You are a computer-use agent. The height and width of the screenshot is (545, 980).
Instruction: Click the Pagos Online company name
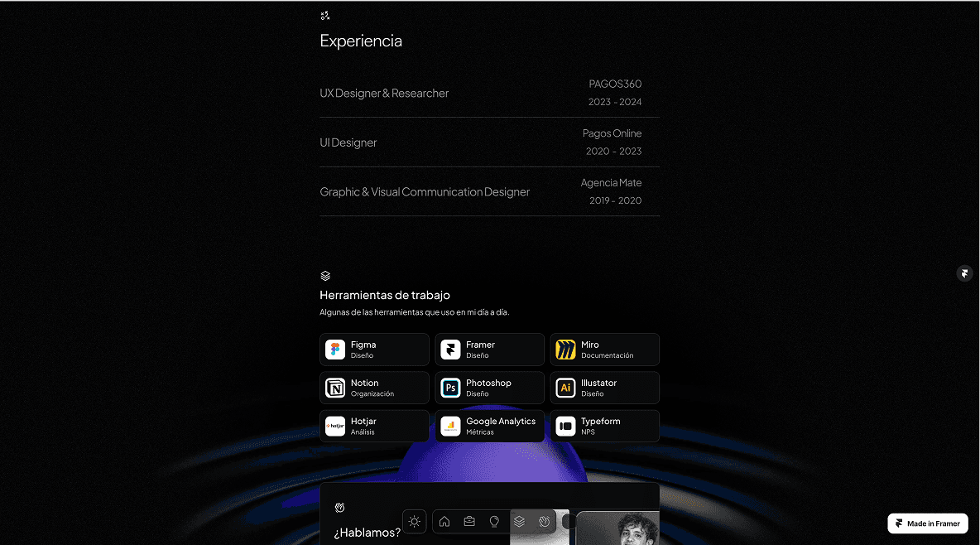[612, 133]
